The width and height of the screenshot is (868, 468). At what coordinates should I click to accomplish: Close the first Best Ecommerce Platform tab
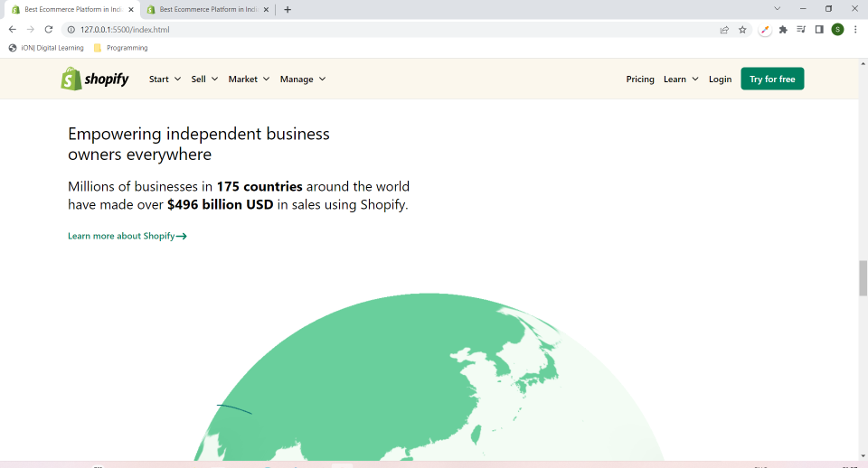pos(131,9)
